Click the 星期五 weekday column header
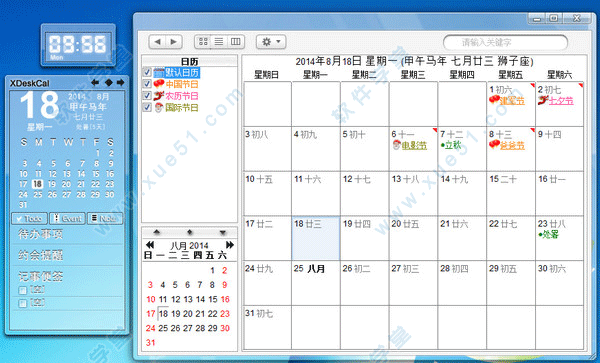The image size is (600, 363). tap(510, 75)
